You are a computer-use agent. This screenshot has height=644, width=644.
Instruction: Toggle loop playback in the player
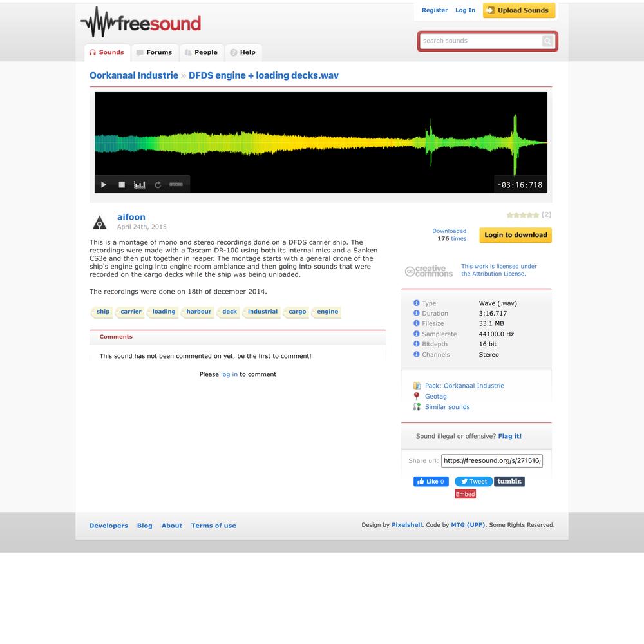pyautogui.click(x=158, y=185)
